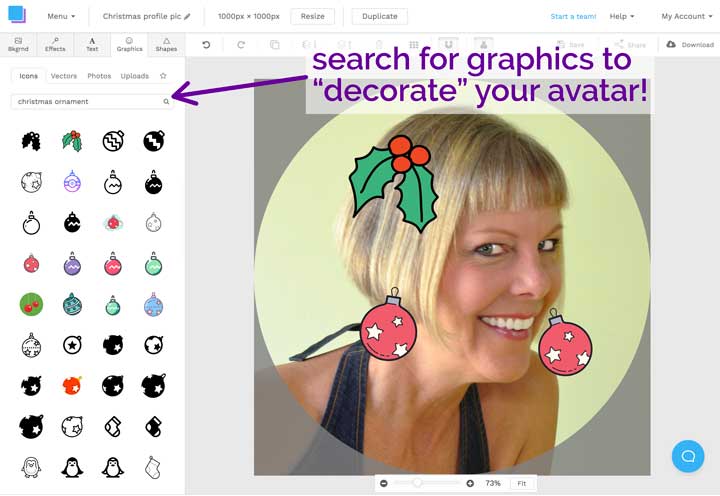Select the holly graphic on the canvas

click(x=394, y=183)
